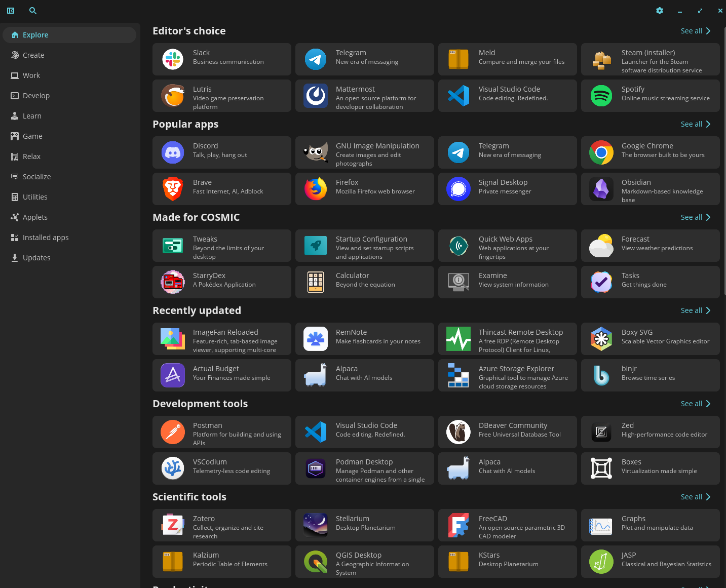Click the Stellarium app icon
Image resolution: width=726 pixels, height=588 pixels.
316,525
